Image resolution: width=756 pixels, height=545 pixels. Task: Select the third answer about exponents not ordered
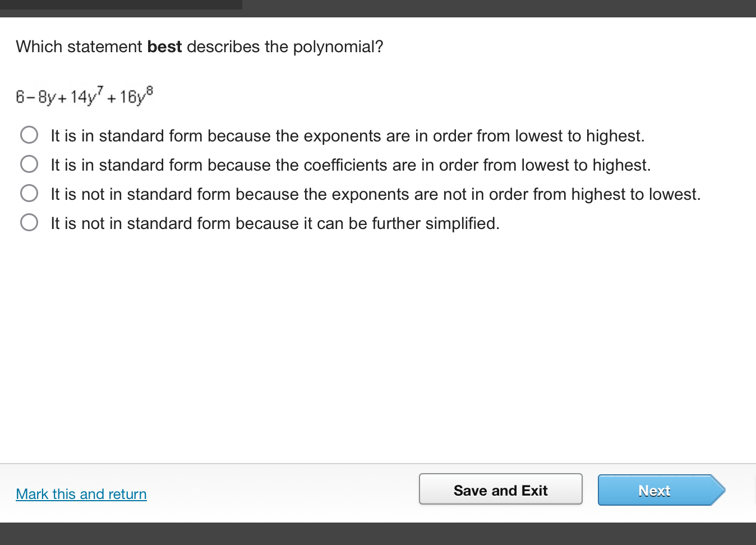(29, 193)
